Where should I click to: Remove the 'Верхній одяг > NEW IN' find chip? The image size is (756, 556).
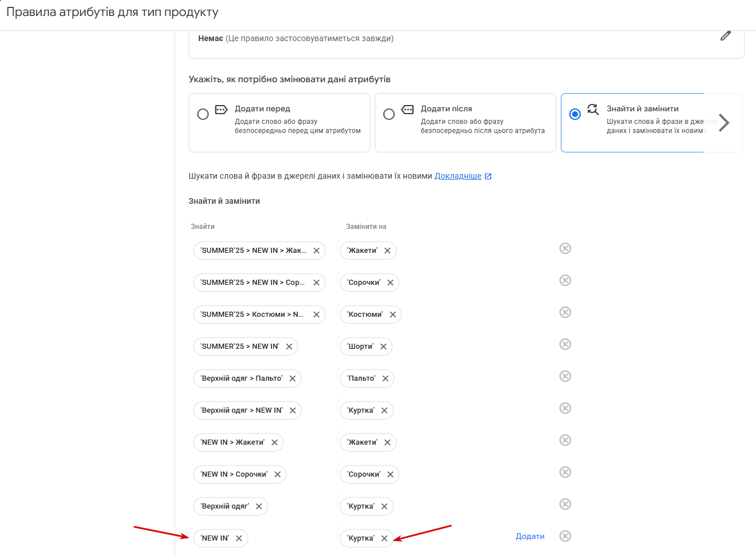pos(292,410)
